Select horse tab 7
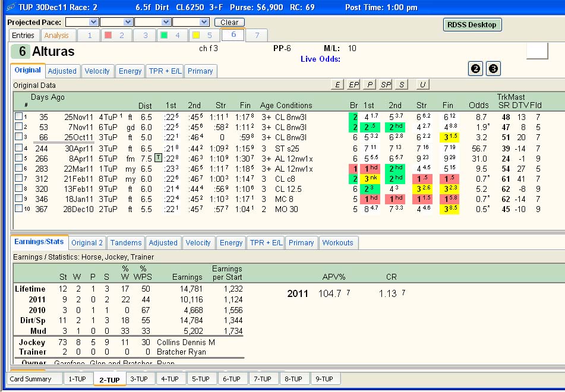565x392 pixels. point(257,35)
